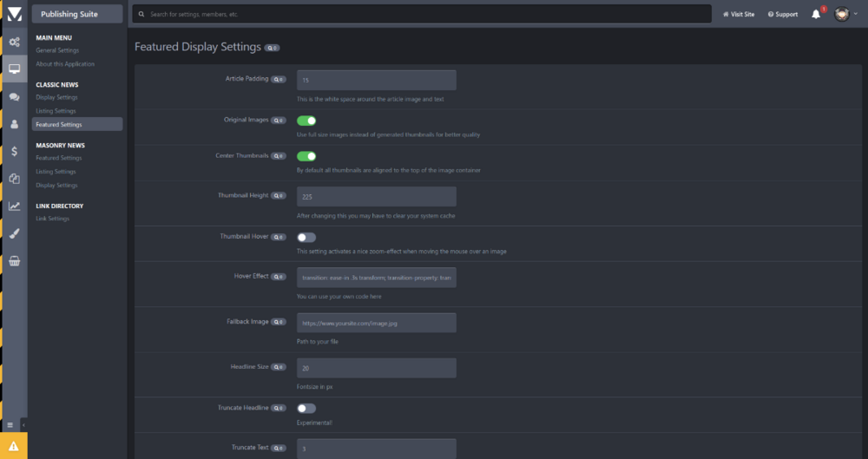Click the search badge beside Article Padding

[x=279, y=80]
